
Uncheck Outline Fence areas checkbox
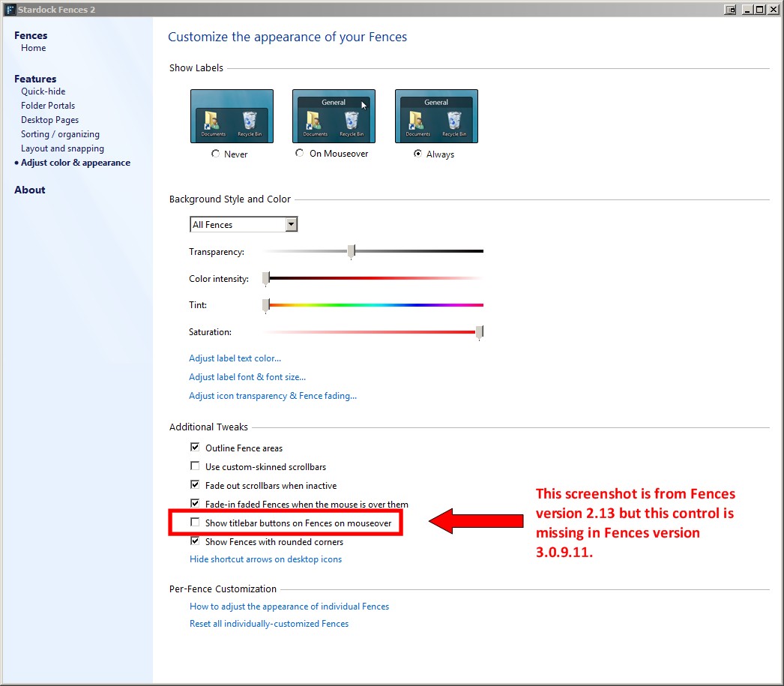(195, 447)
